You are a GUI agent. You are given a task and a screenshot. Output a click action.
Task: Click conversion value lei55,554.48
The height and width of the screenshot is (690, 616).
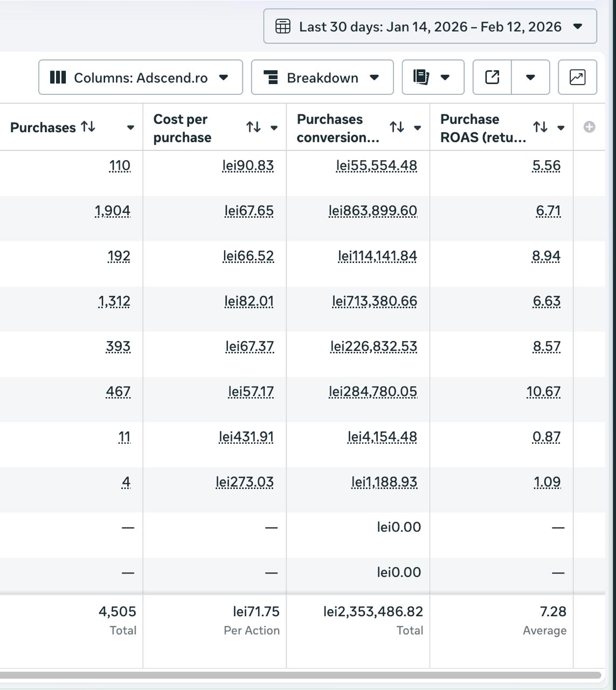377,165
